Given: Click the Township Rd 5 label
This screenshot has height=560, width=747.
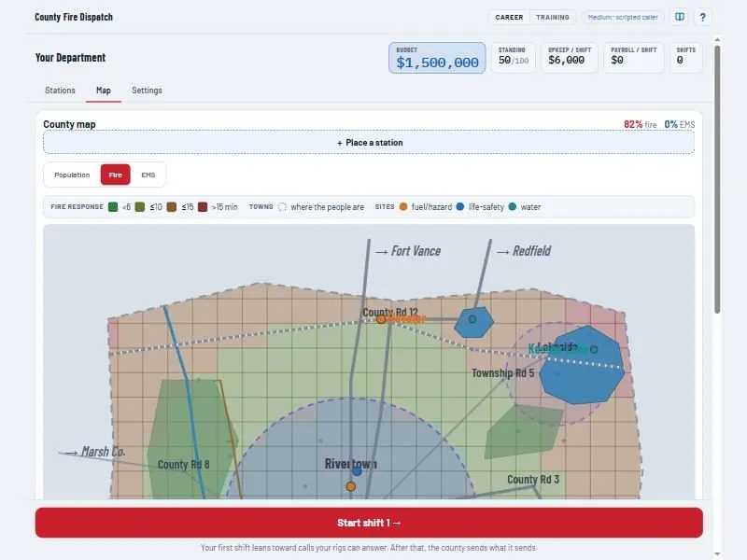Looking at the screenshot, I should pyautogui.click(x=502, y=372).
